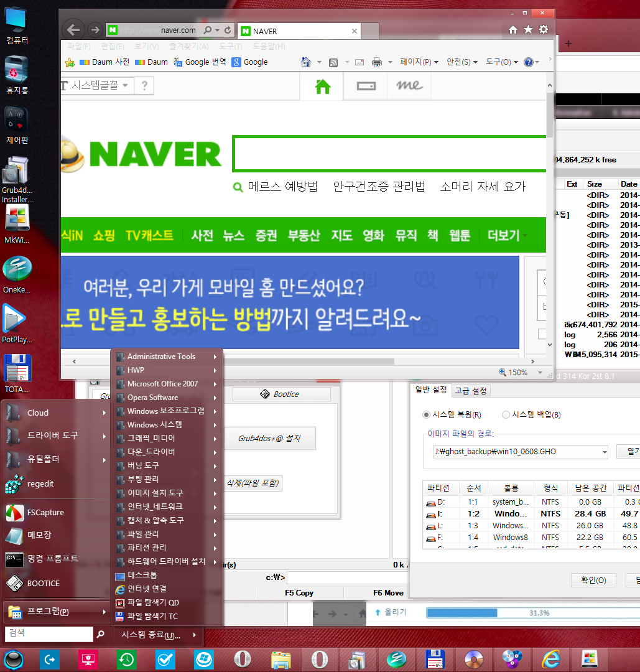Launch Grub4dos Installer desktop icon

point(16,180)
